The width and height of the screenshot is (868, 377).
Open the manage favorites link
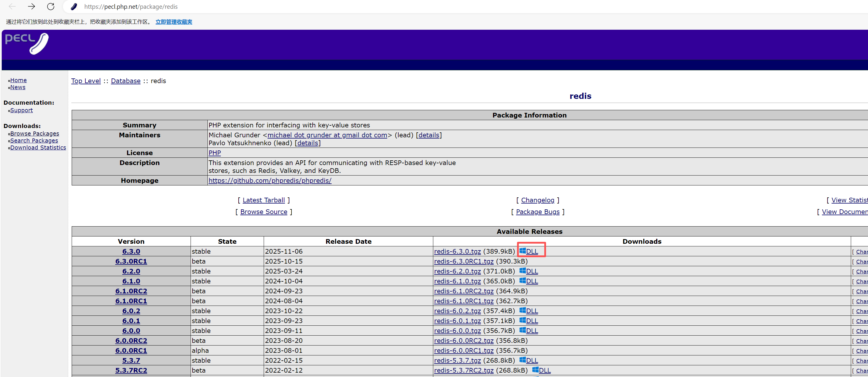[x=174, y=22]
